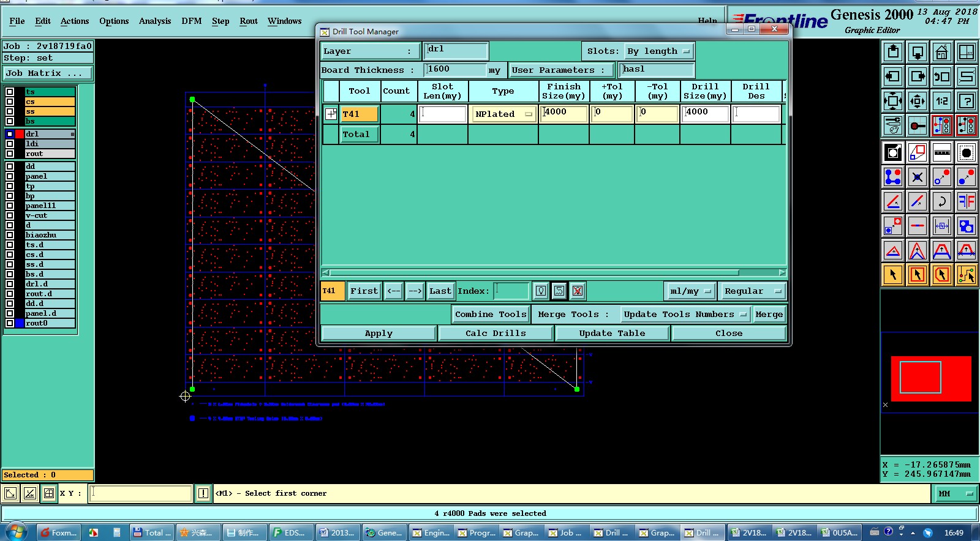Screen dimensions: 980x541
Task: Click the red X icon beside Index
Action: pos(577,291)
